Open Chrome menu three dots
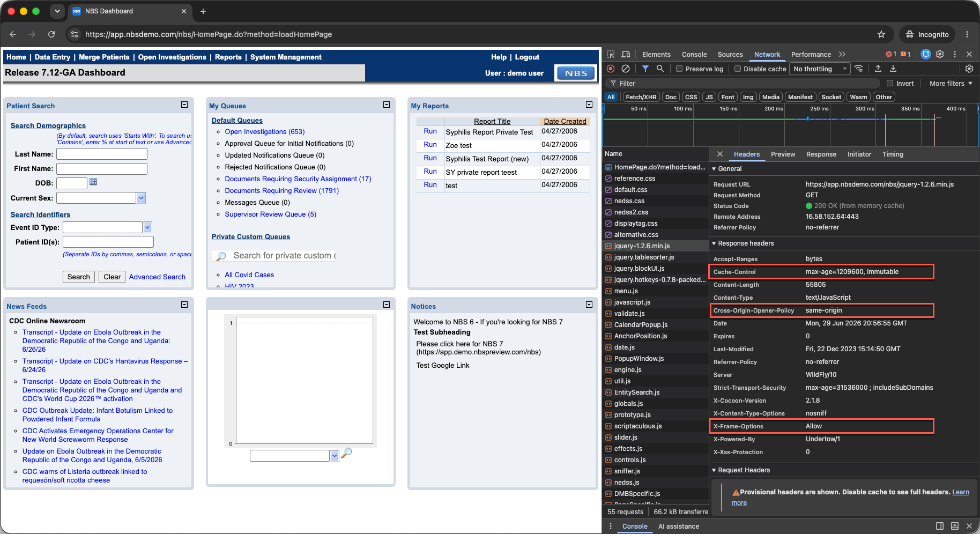The width and height of the screenshot is (980, 534). [967, 34]
